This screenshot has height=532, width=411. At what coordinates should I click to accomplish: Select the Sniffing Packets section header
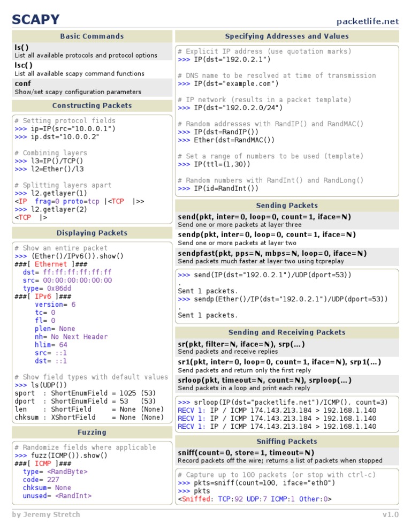[287, 442]
